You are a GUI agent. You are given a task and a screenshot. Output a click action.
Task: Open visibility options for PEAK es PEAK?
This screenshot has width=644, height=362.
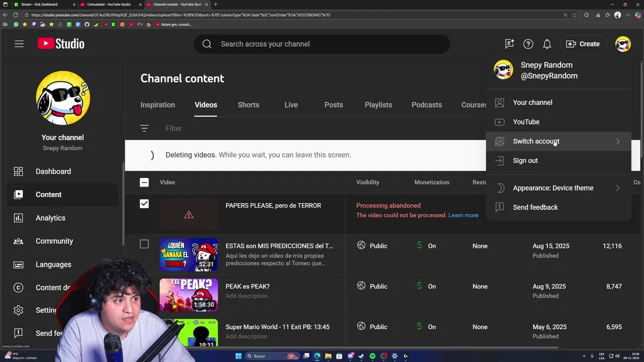pos(372,286)
